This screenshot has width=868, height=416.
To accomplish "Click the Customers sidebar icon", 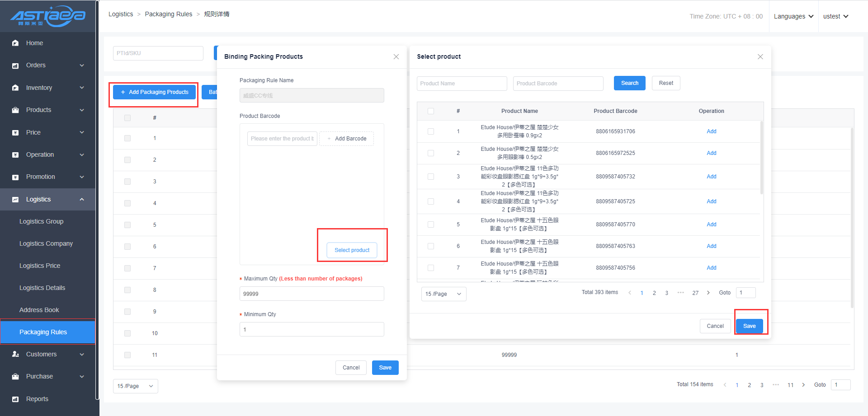I will coord(15,354).
